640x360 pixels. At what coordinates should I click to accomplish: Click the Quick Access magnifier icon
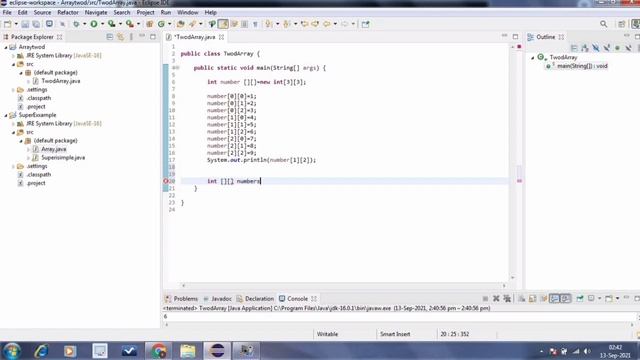[x=604, y=24]
